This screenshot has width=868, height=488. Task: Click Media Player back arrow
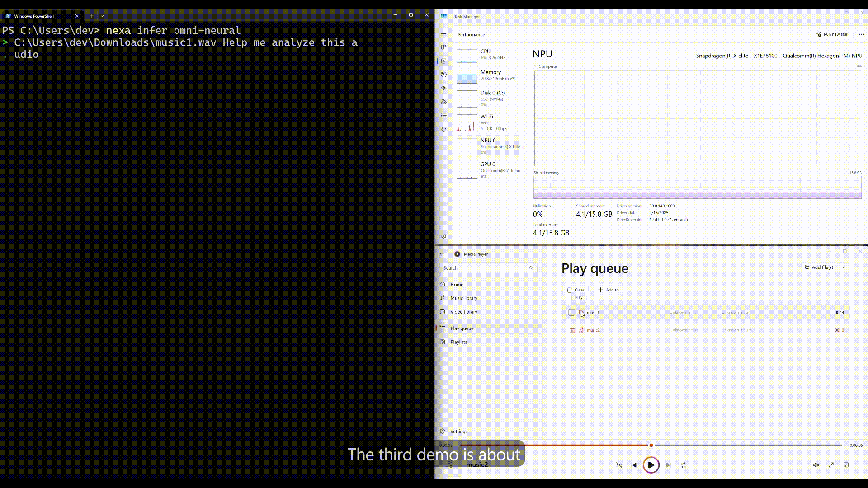(x=442, y=254)
